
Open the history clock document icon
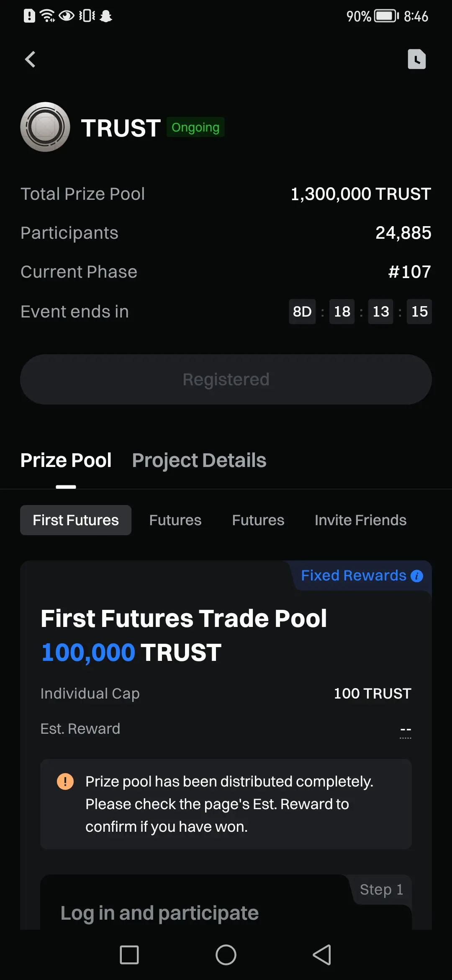point(416,59)
